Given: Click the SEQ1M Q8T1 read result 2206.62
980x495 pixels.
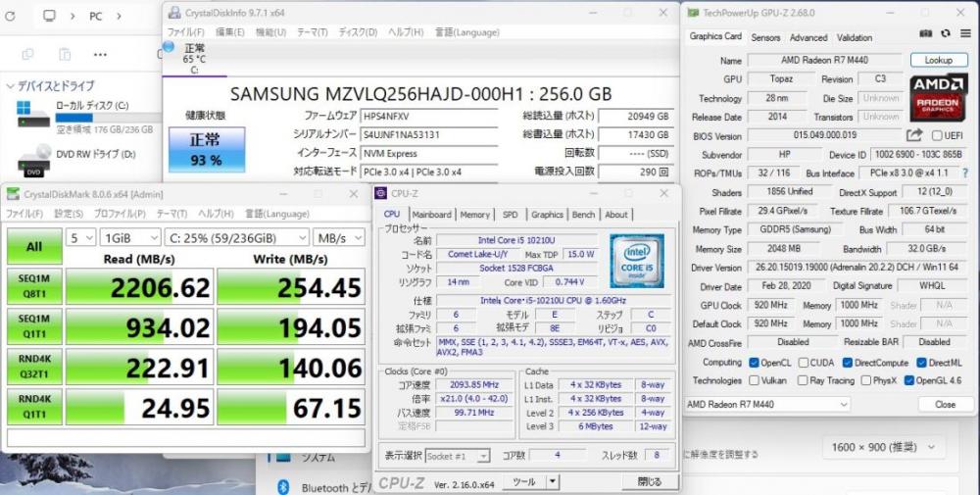Looking at the screenshot, I should 139,287.
